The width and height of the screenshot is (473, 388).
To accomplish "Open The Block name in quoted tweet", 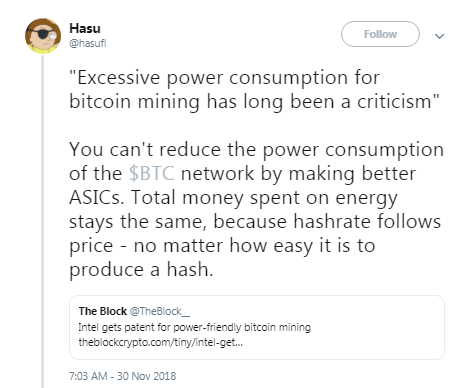I will click(x=103, y=311).
